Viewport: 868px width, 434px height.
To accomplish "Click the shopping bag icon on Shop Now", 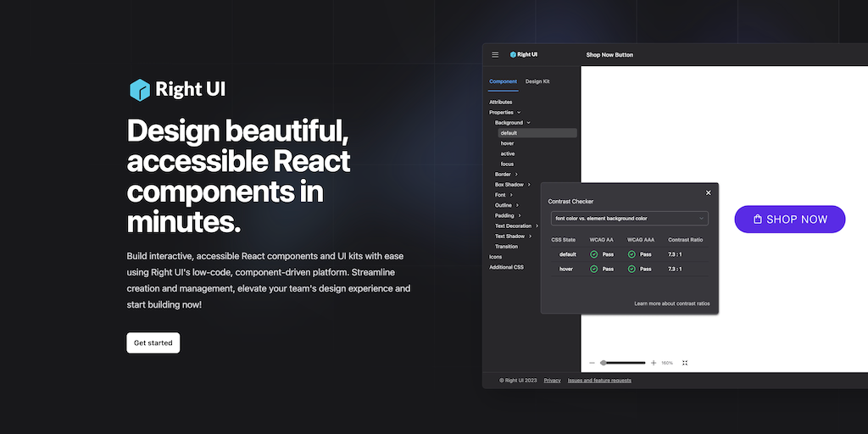I will [x=757, y=220].
